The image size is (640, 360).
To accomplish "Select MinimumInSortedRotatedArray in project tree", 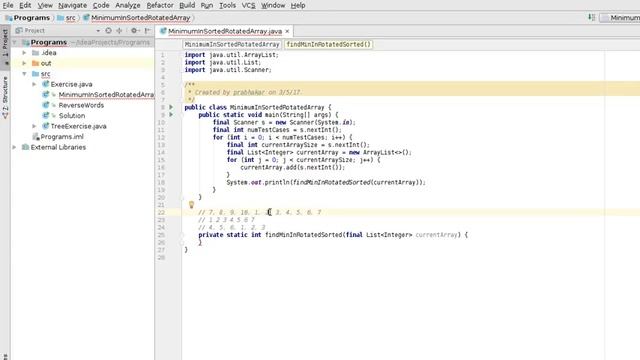I will point(106,95).
